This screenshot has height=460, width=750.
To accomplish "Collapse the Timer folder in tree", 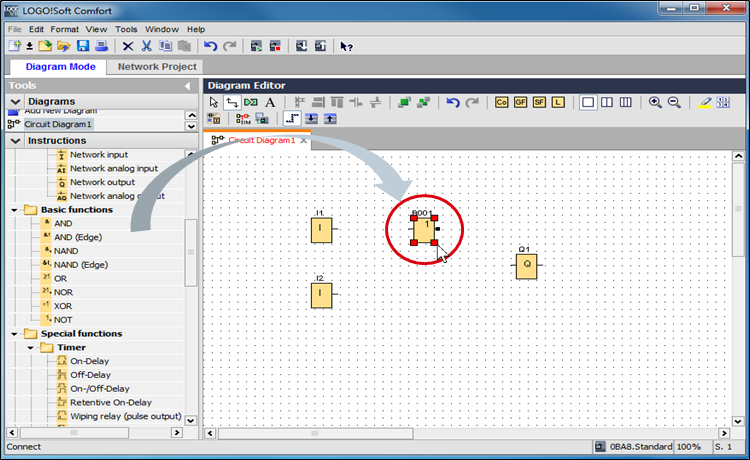I will coord(31,348).
